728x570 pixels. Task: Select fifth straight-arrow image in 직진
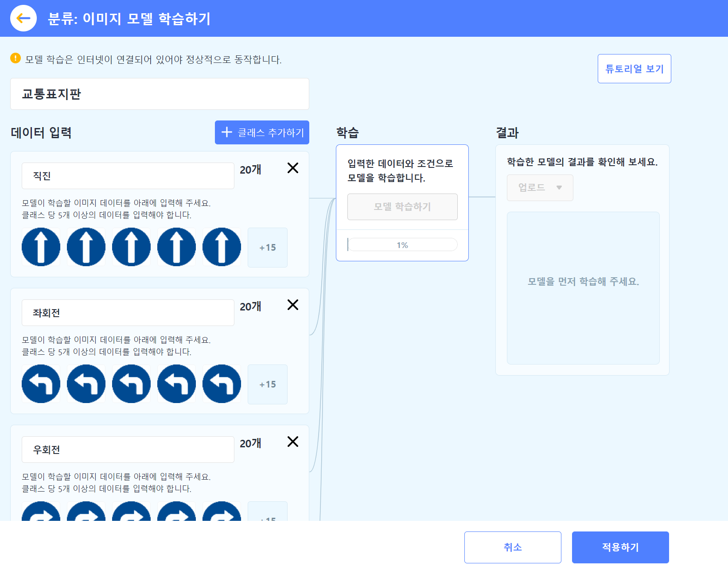coord(222,247)
